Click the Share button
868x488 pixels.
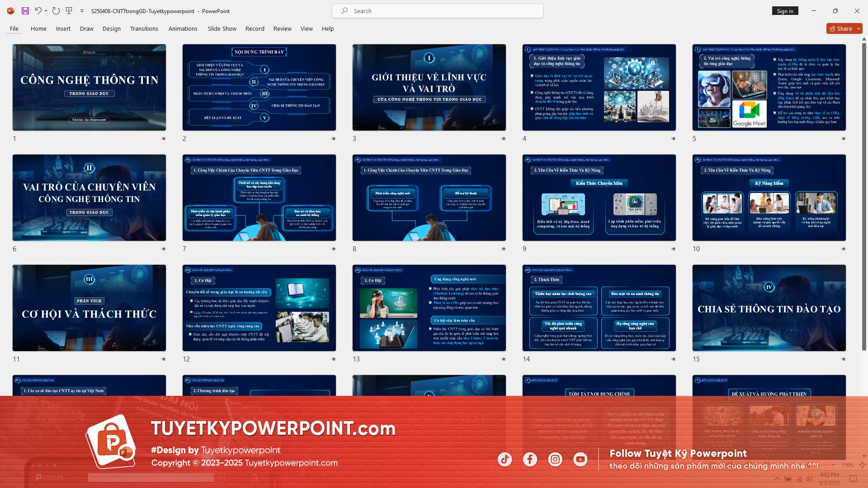[840, 28]
